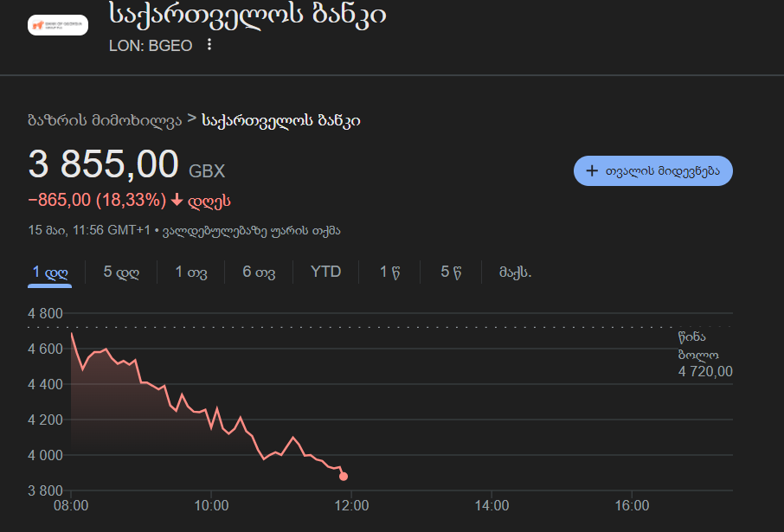Click the red end-point dot on the chart
Viewport: 784px width, 532px height.
click(x=344, y=477)
